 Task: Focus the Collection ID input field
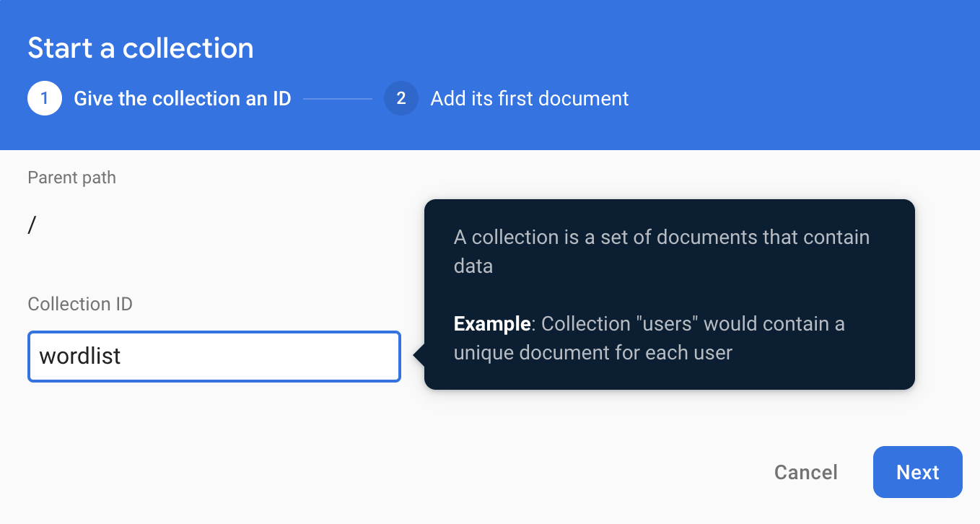click(214, 356)
